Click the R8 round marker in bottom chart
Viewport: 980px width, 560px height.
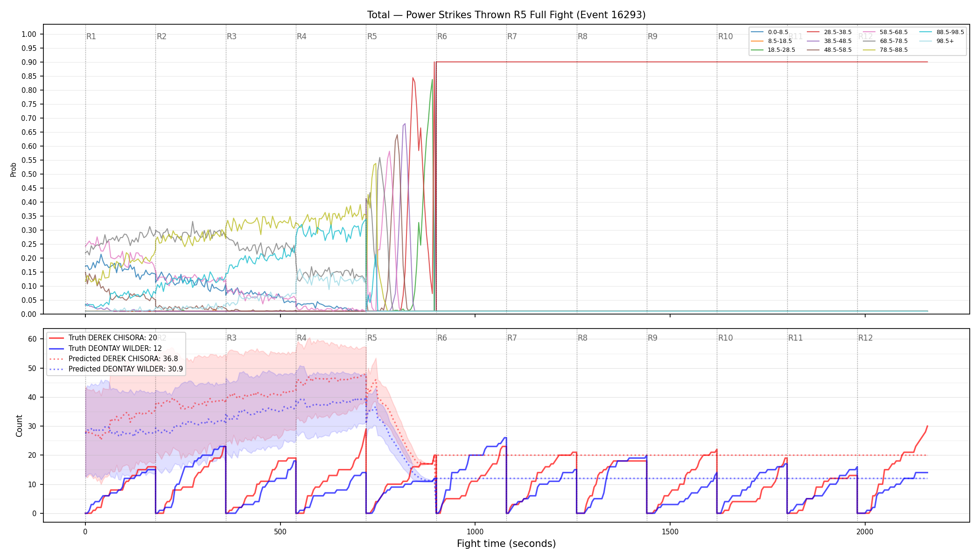tap(582, 338)
